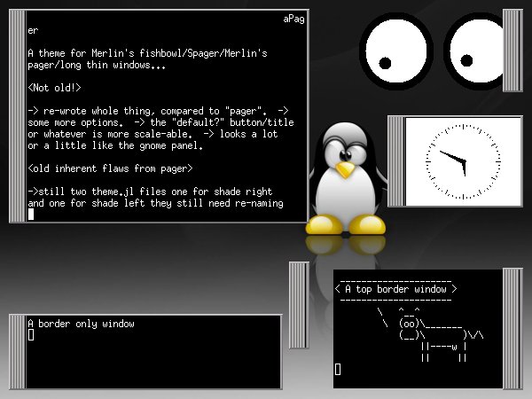
Task: Click the solid cursor block in the aPager terminal
Action: click(x=31, y=214)
